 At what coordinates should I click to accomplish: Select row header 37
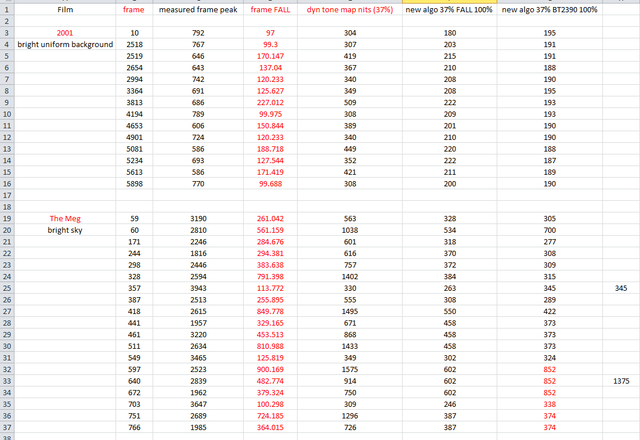click(x=7, y=427)
